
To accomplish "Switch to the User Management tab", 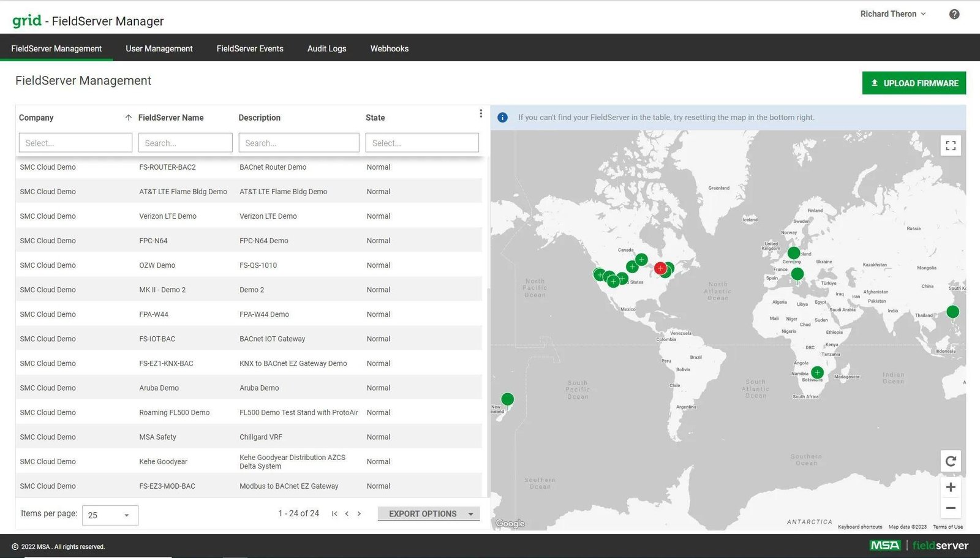I will [x=159, y=48].
